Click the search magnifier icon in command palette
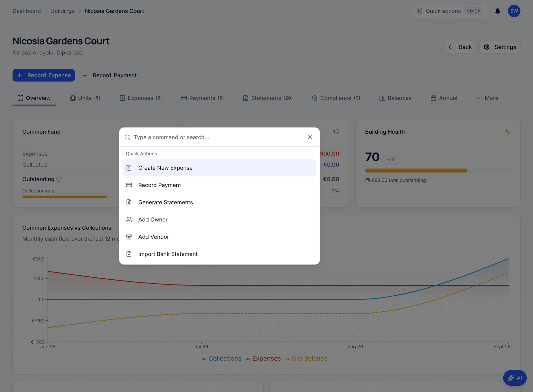Image resolution: width=533 pixels, height=392 pixels. click(x=127, y=137)
